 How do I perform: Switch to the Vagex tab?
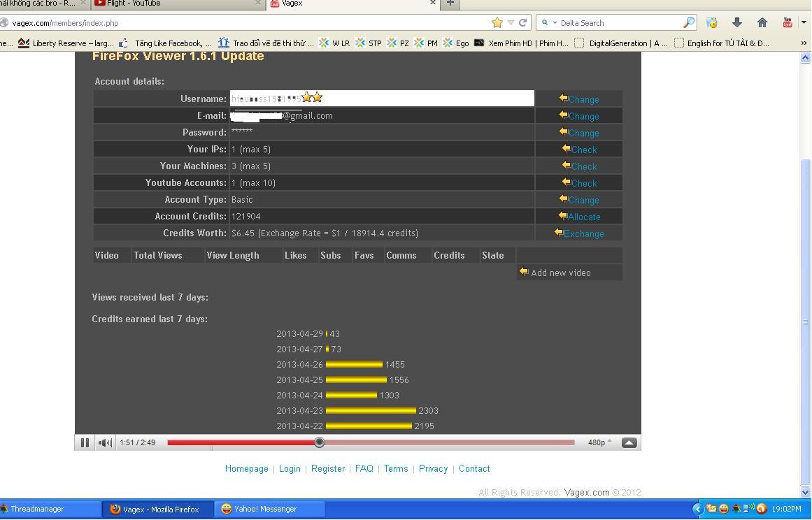pyautogui.click(x=352, y=3)
